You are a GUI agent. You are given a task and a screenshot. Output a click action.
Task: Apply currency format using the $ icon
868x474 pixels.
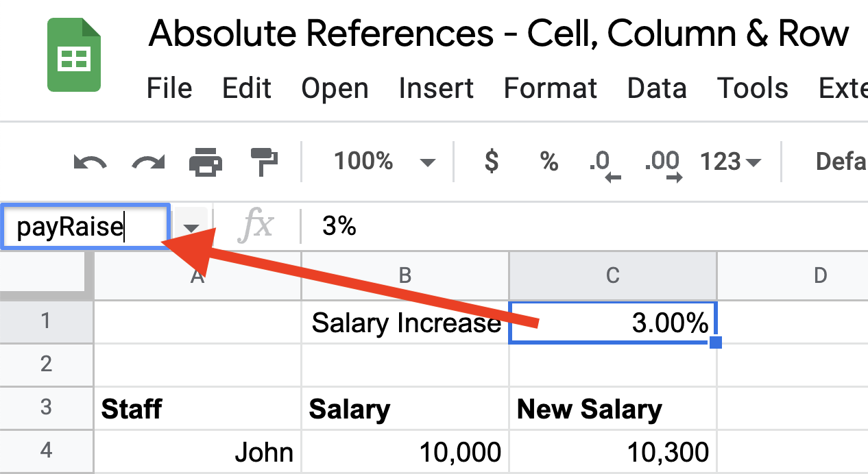pyautogui.click(x=490, y=162)
